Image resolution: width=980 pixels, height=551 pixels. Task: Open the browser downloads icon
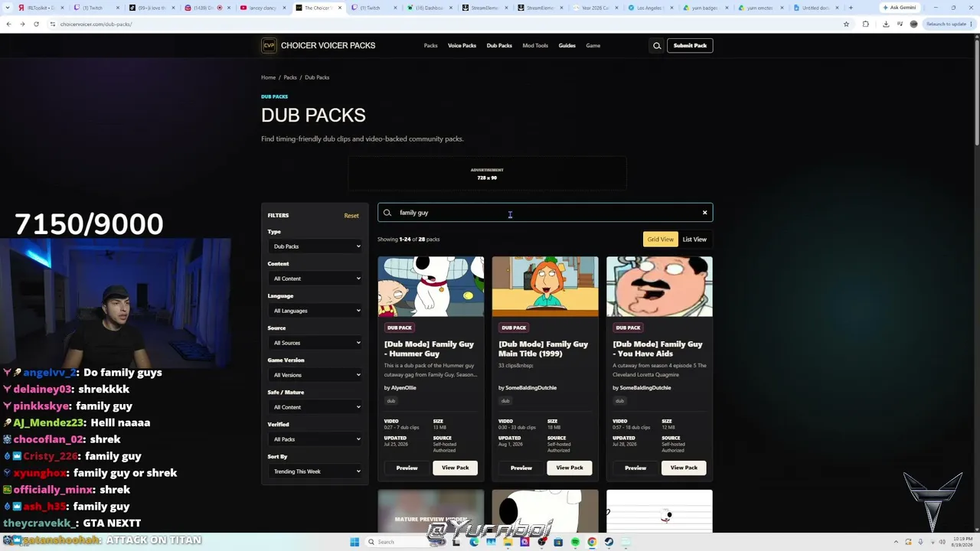tap(886, 24)
